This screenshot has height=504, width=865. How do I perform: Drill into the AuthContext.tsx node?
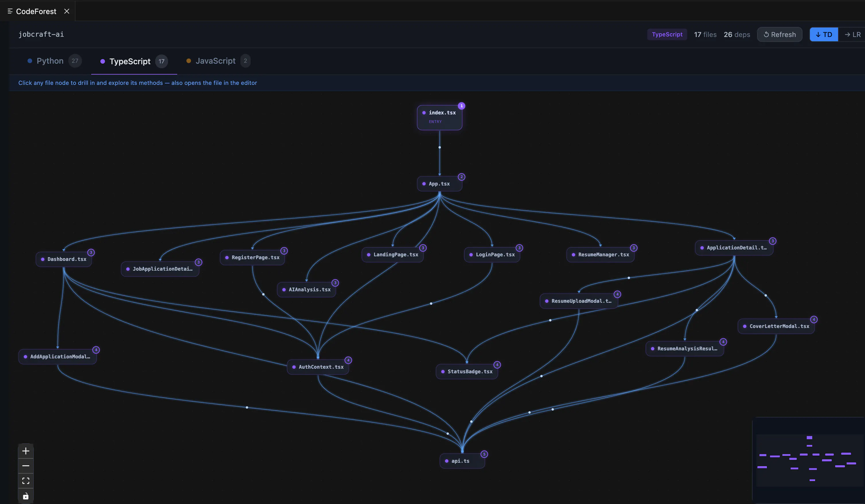point(318,367)
